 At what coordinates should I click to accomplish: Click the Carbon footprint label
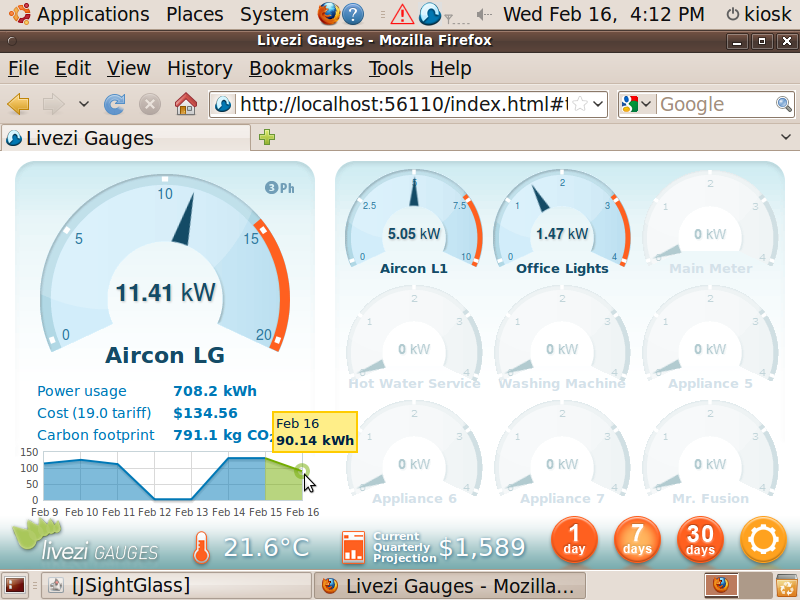(x=95, y=435)
